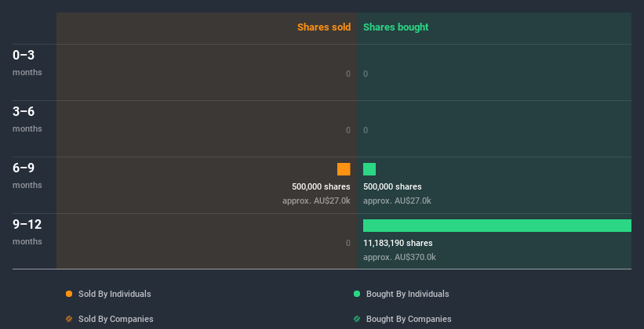The image size is (644, 329).
Task: Click the bought-side approx. AU$27.0k text
Action: (397, 201)
